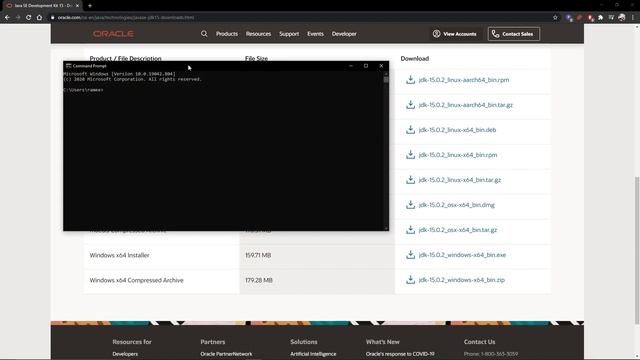The image size is (640, 360).
Task: Click the View Accounts user icon
Action: (x=436, y=34)
